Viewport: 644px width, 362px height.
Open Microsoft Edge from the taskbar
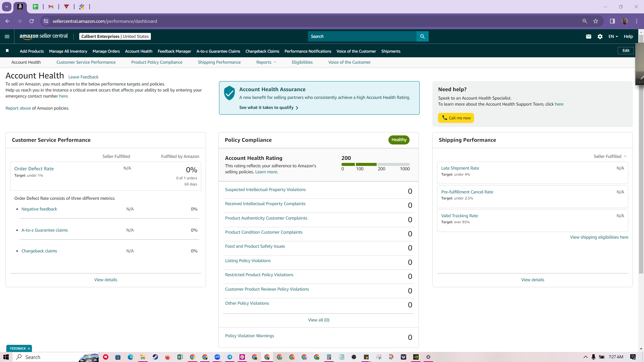click(130, 357)
